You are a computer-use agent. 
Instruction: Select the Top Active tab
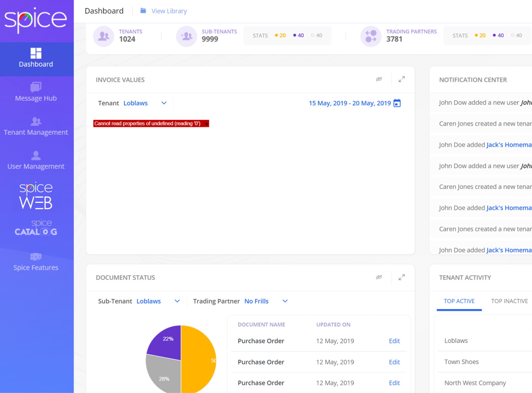(459, 301)
